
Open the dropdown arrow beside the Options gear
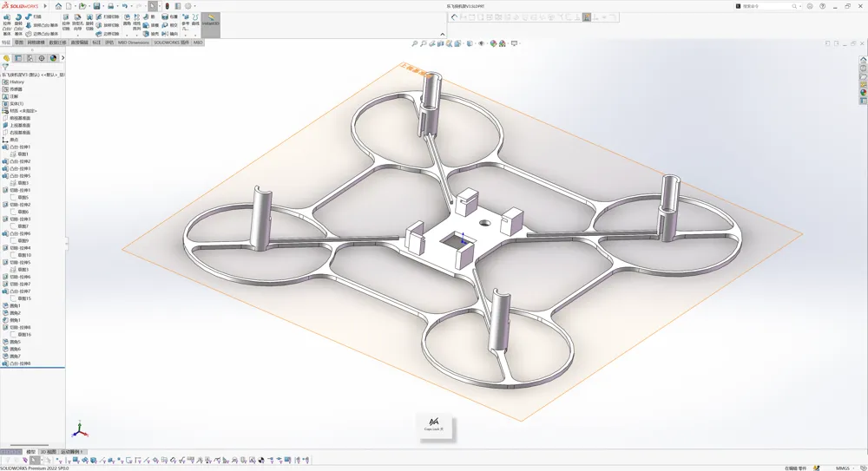point(194,6)
